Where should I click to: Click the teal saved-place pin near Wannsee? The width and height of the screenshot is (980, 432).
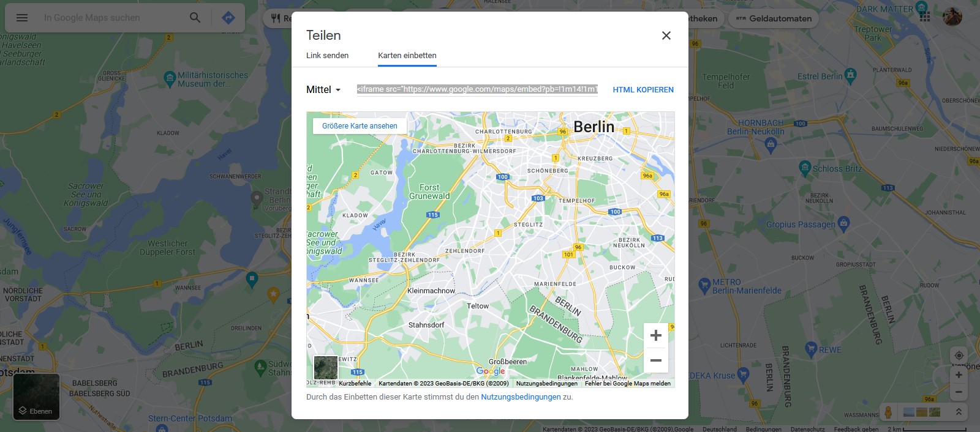pos(252,280)
